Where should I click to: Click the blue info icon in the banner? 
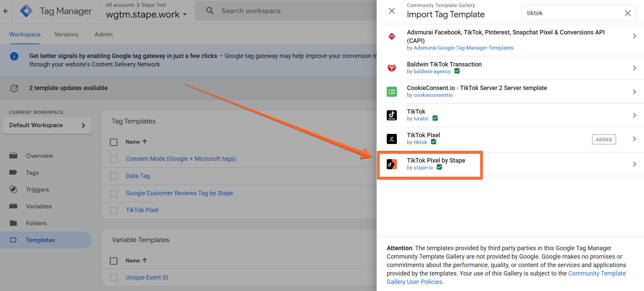click(14, 56)
